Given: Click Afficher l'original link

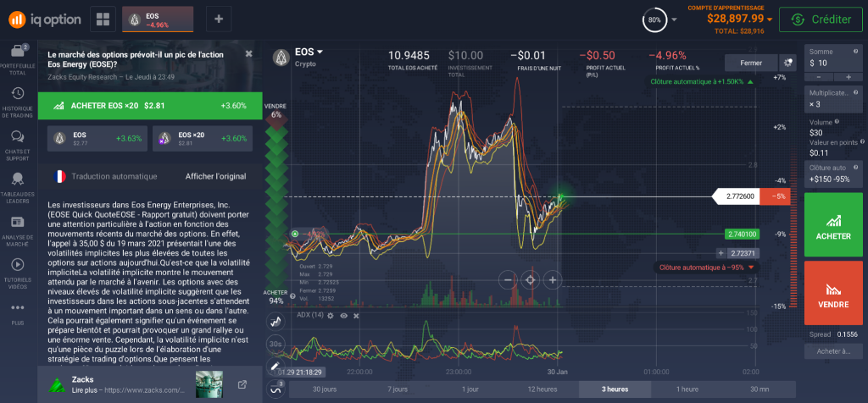Looking at the screenshot, I should pyautogui.click(x=216, y=176).
